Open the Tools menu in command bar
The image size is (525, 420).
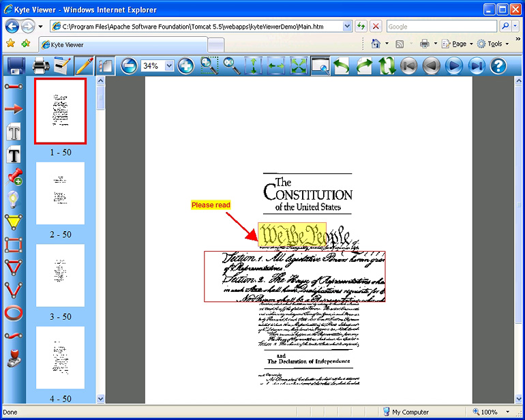point(493,44)
